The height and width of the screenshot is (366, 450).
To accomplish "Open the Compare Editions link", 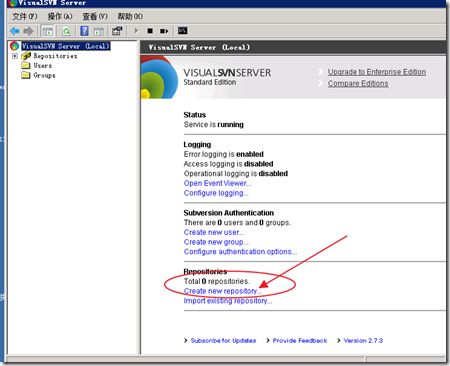I will point(358,83).
